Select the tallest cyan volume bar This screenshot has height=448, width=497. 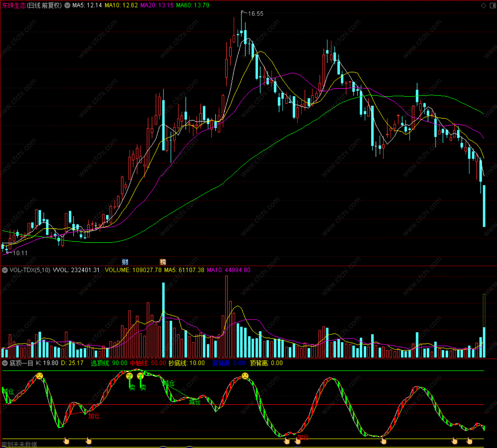(x=163, y=320)
